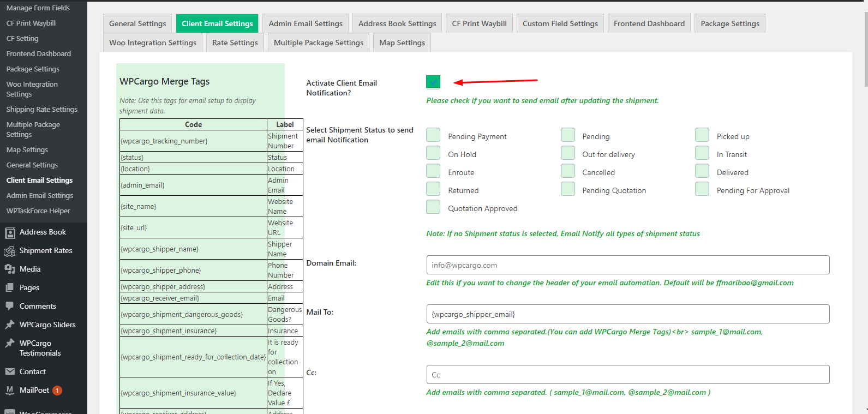This screenshot has width=868, height=414.
Task: Click the Shipment Rates sidebar icon
Action: click(10, 251)
